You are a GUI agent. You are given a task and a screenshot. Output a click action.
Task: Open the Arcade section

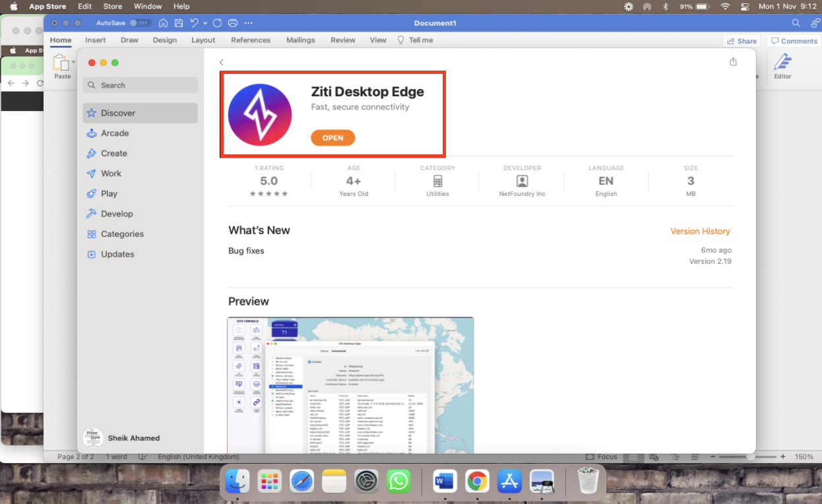click(x=140, y=133)
